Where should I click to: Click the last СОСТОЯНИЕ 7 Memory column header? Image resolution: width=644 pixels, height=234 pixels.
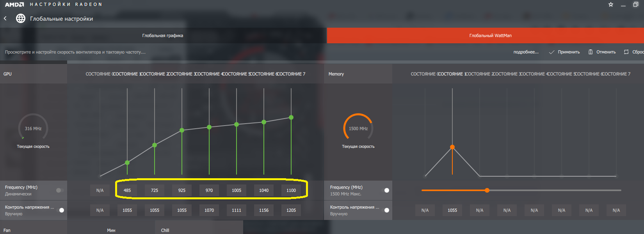click(616, 74)
